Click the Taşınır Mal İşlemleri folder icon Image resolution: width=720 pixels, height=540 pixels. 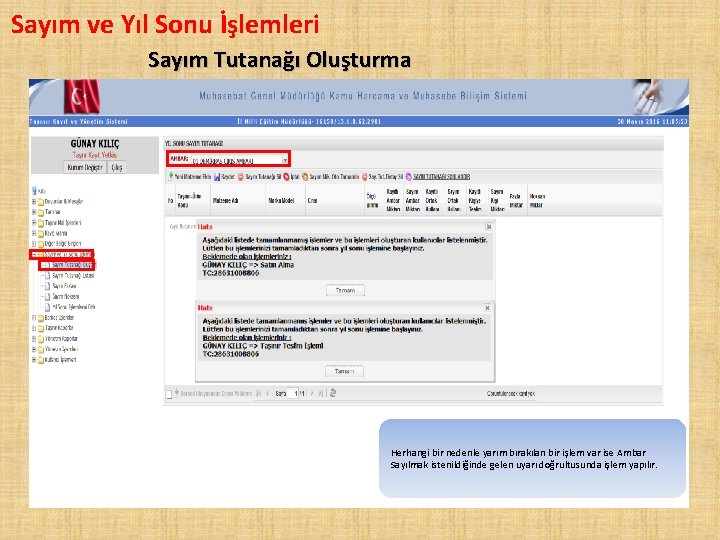41,223
